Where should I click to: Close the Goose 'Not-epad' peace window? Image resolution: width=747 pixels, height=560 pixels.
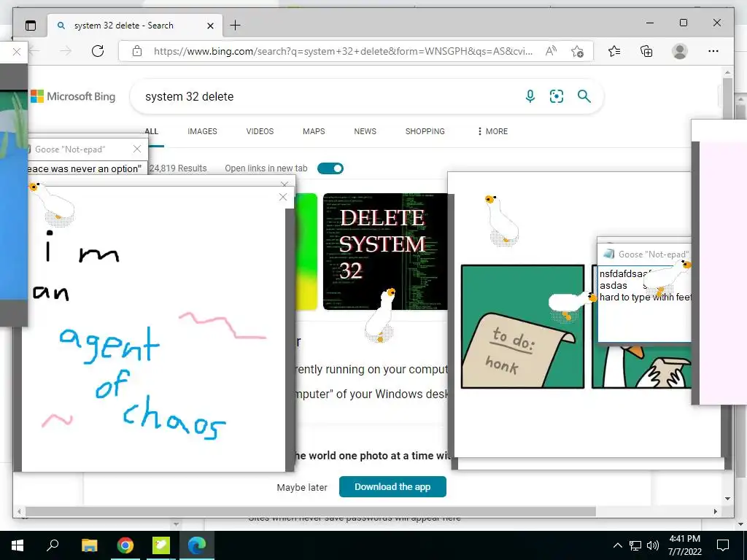click(137, 149)
